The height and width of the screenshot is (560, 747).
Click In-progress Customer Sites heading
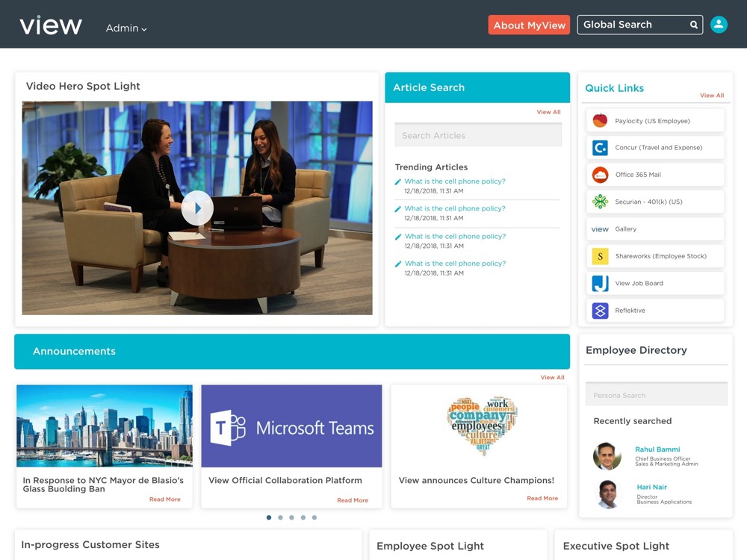click(x=90, y=544)
